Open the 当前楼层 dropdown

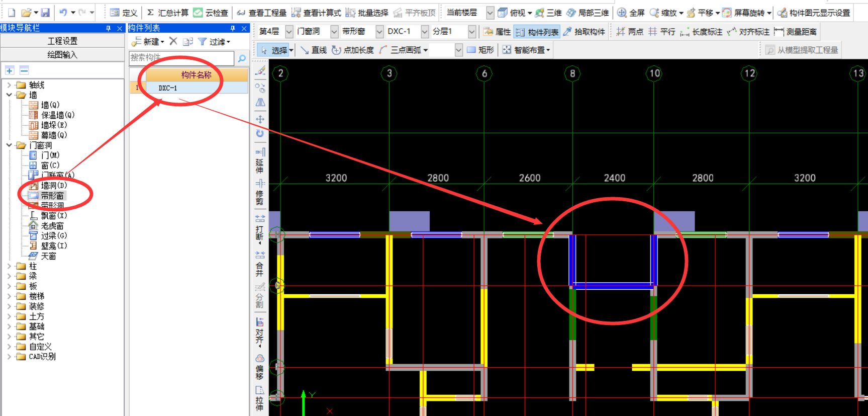pyautogui.click(x=490, y=13)
